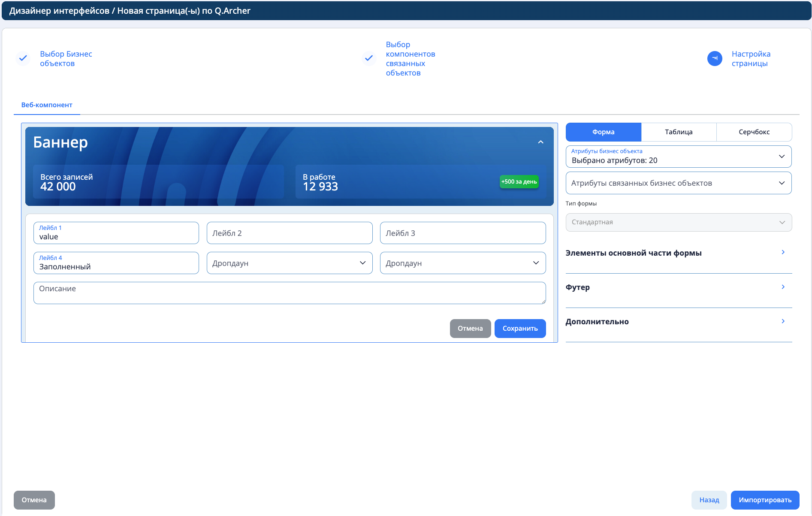The height and width of the screenshot is (516, 812).
Task: Expand Элементы основной части формы section
Action: 678,253
